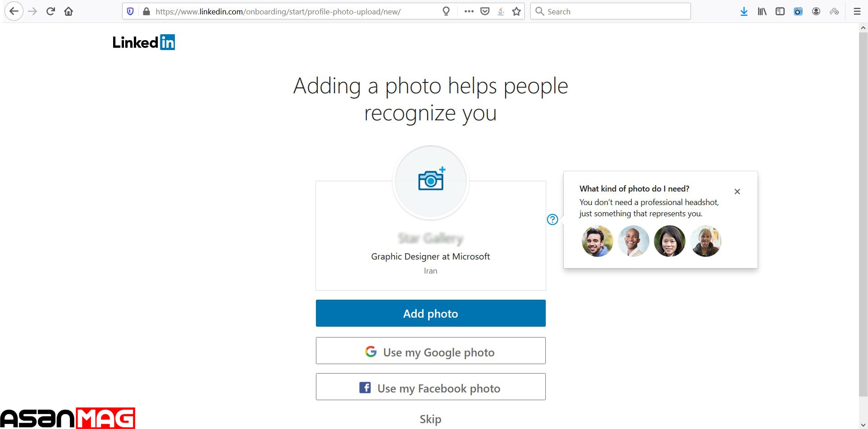Click the camera upload photo circle

[x=431, y=181]
